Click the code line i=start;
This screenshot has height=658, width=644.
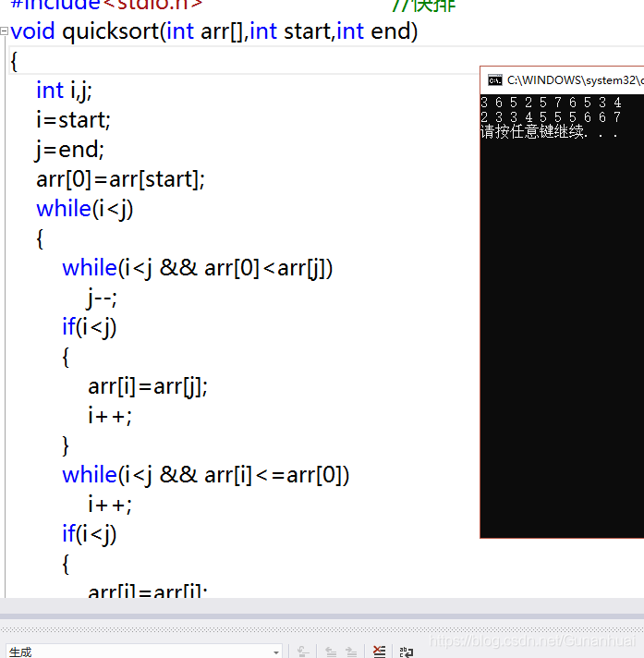pyautogui.click(x=73, y=120)
